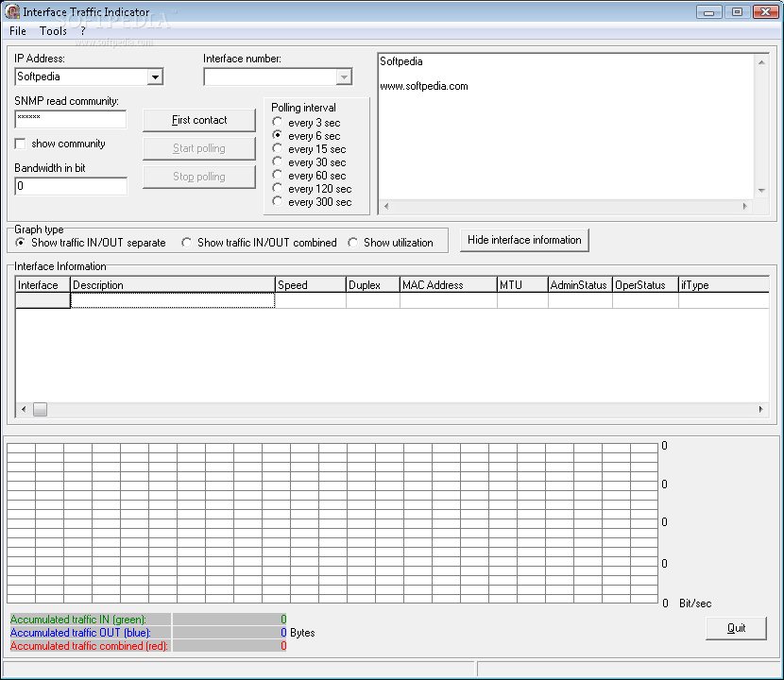The height and width of the screenshot is (680, 784).
Task: Click interface table scroll right arrow
Action: point(760,410)
